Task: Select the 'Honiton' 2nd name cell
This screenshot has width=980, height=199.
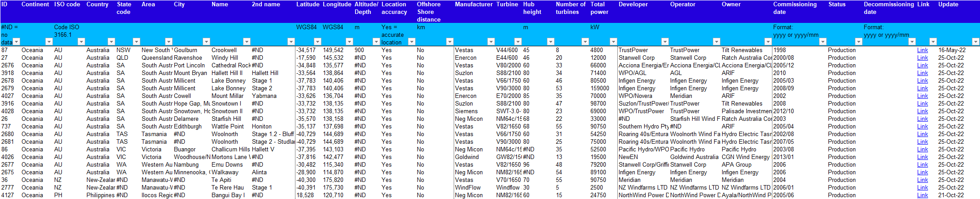Action: (x=273, y=127)
